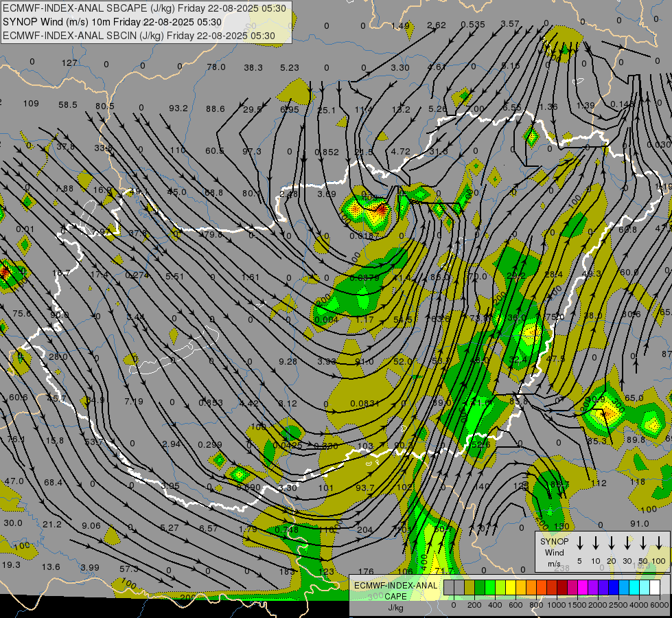This screenshot has height=618, width=672.
Task: Click the map value 57.3
Action: point(128,569)
